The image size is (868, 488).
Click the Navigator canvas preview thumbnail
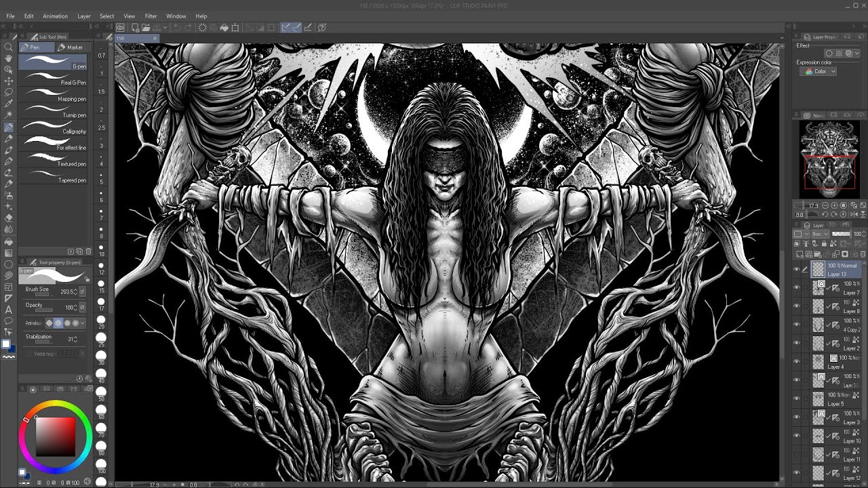click(829, 159)
